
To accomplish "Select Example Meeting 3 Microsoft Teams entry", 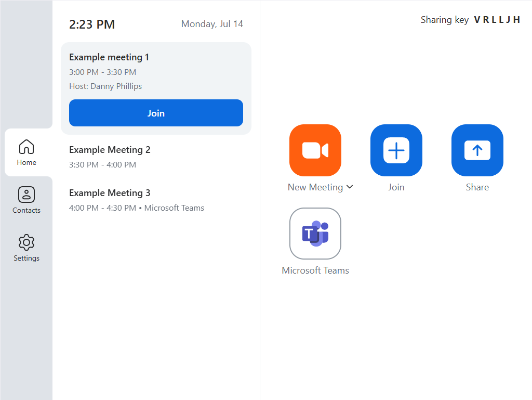I will 136,200.
